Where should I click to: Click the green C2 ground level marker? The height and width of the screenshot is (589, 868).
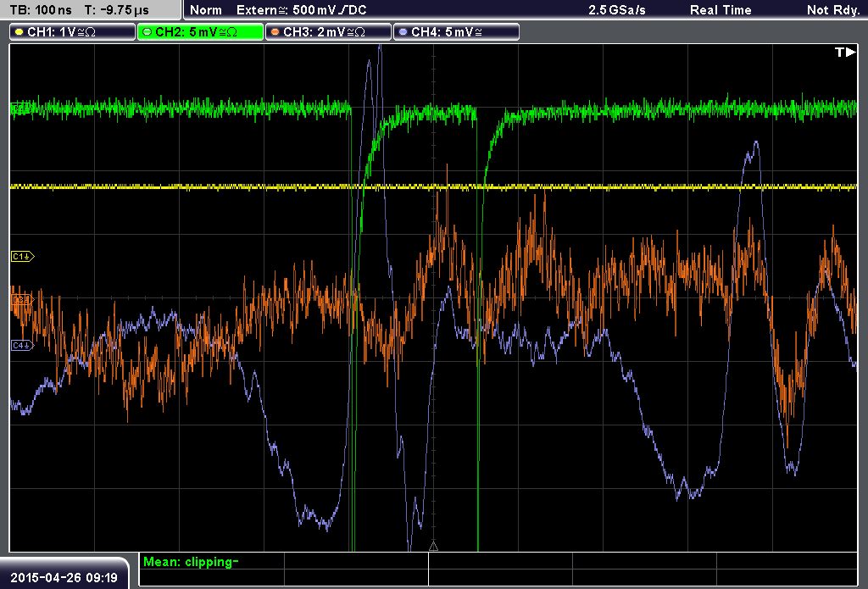(20, 108)
